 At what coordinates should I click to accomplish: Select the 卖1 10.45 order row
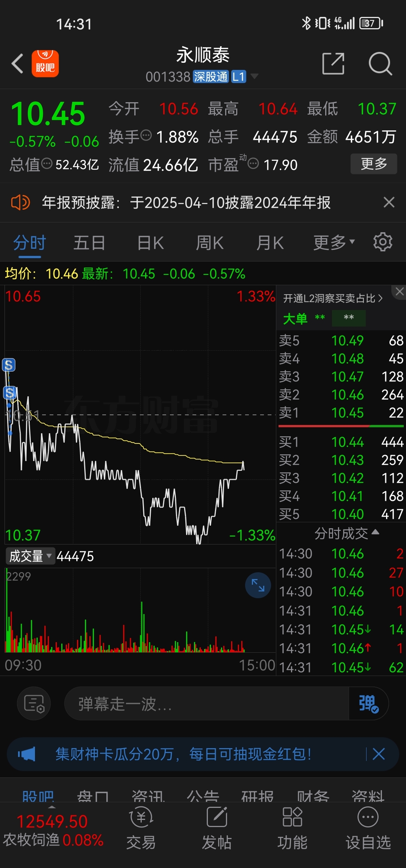(341, 413)
